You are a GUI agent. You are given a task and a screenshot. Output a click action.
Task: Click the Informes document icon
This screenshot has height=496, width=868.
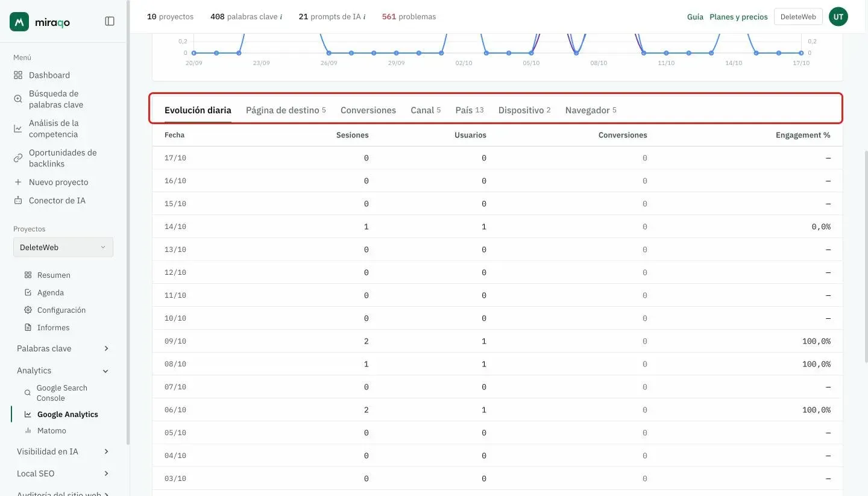28,327
